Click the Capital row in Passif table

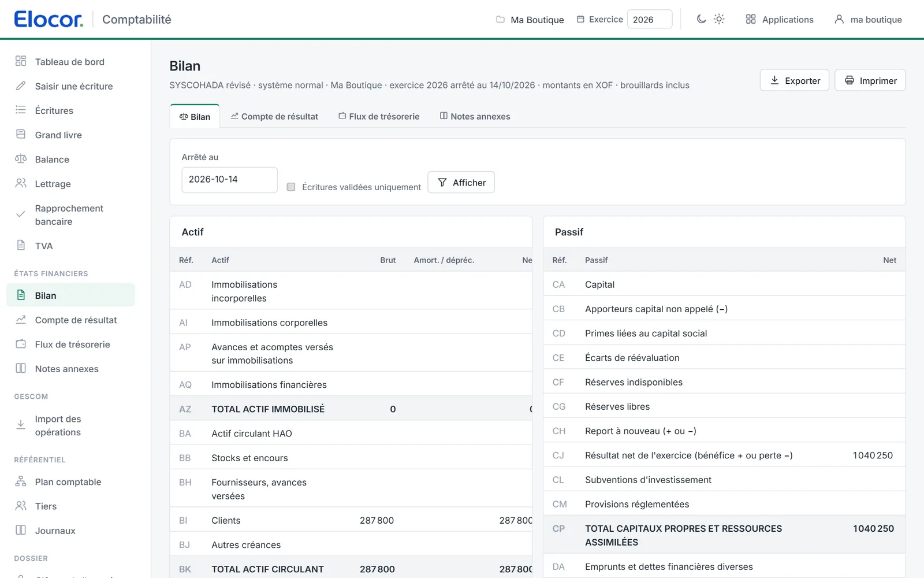click(x=724, y=284)
